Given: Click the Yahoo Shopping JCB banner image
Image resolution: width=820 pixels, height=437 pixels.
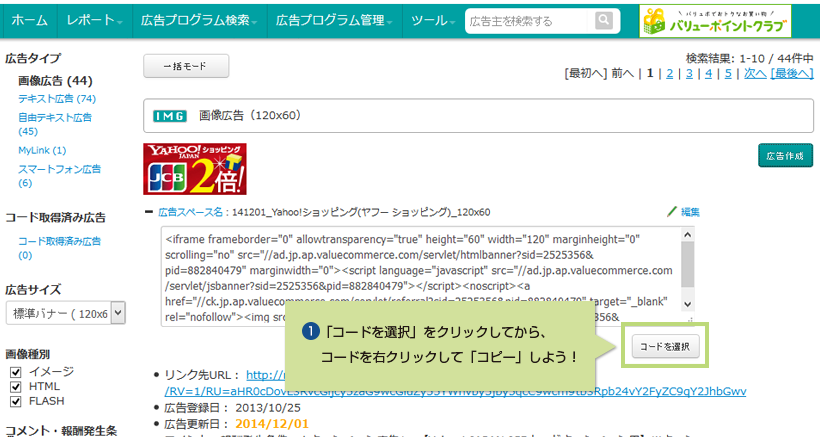Looking at the screenshot, I should pos(195,169).
